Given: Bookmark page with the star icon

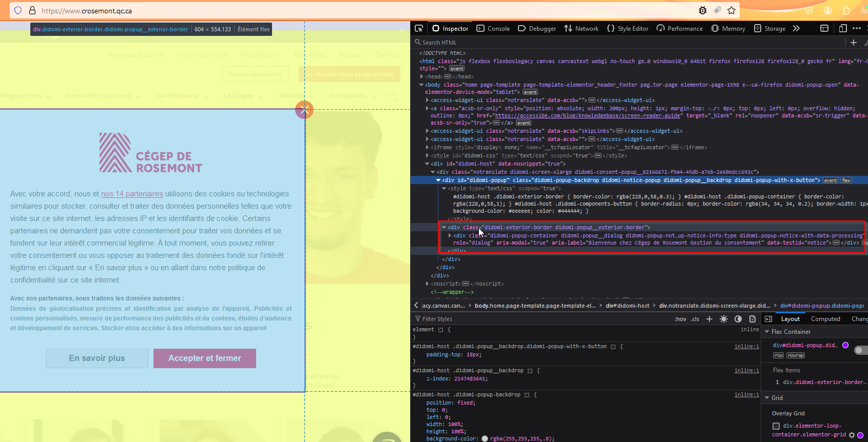Looking at the screenshot, I should [731, 10].
